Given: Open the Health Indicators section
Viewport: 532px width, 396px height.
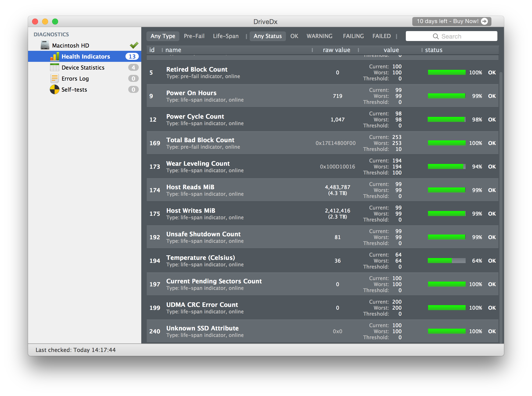Looking at the screenshot, I should coord(85,57).
